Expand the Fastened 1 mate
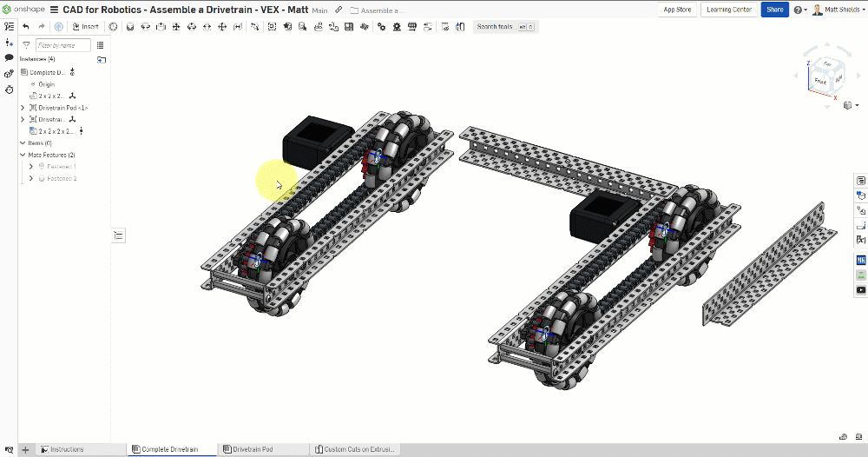Viewport: 868px width, 457px height. click(x=31, y=166)
